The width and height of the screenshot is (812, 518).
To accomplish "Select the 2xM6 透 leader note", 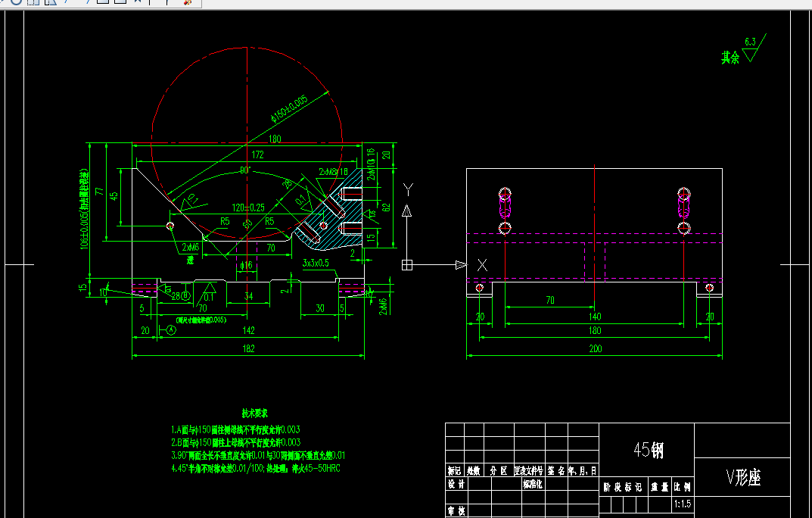I will click(191, 253).
